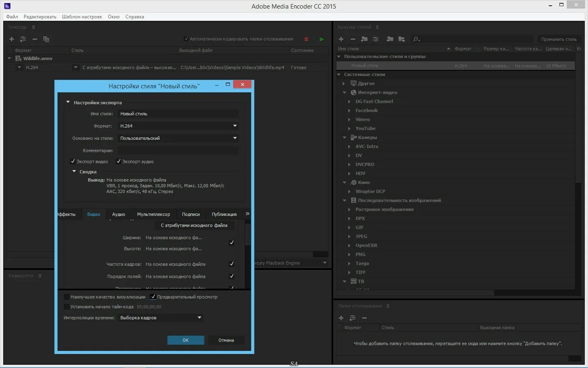
Task: Open Encoding panel menu icon
Action: [40, 276]
